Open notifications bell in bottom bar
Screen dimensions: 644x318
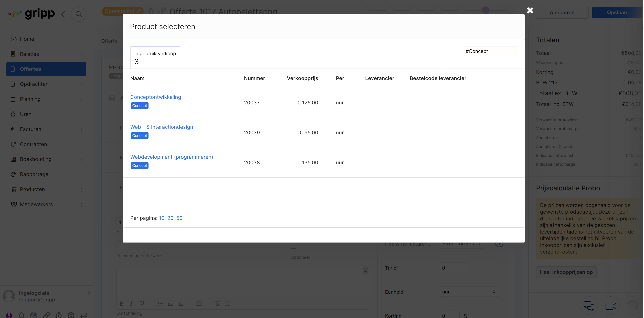click(x=22, y=315)
